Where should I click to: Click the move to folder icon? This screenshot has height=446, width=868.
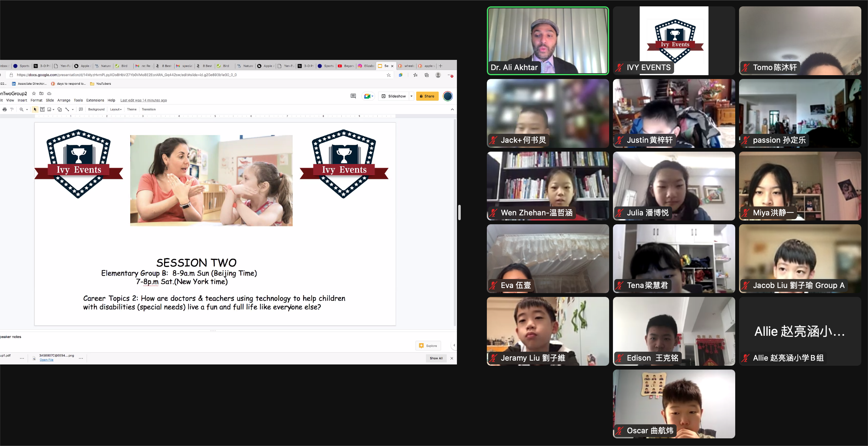click(x=41, y=94)
